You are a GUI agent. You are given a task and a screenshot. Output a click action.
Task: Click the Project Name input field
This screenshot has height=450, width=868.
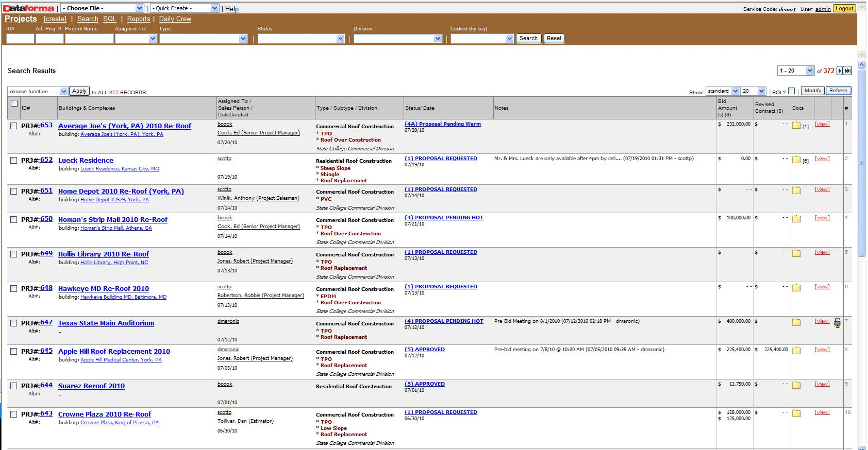[x=89, y=39]
